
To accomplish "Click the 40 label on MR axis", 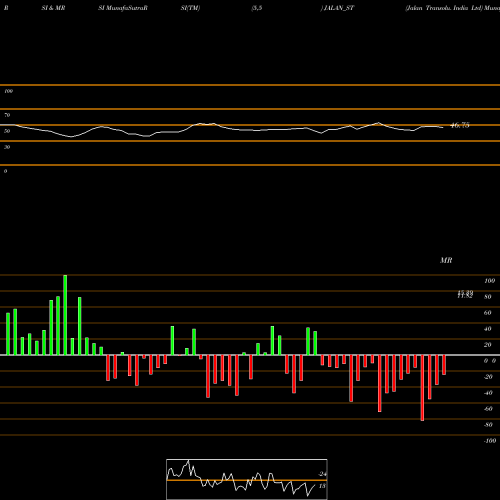I will pos(488,329).
